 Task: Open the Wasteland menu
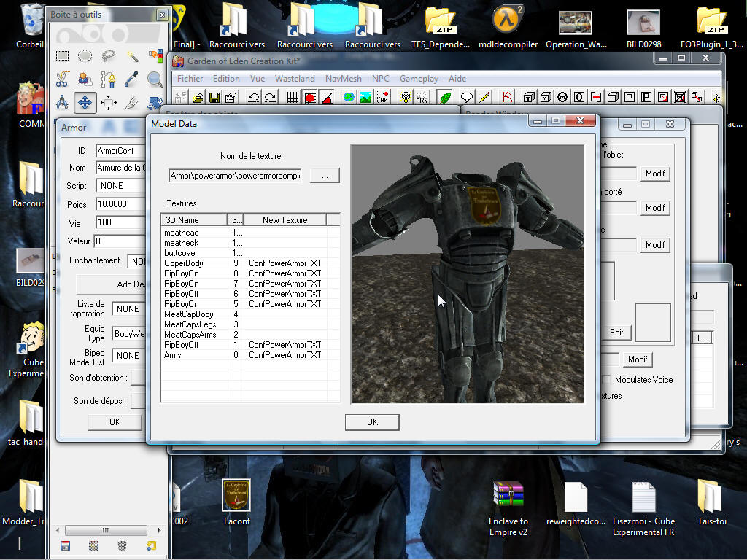pyautogui.click(x=295, y=79)
